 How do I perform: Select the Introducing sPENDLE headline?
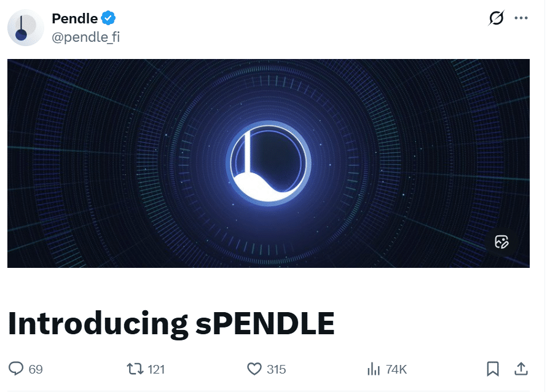click(x=170, y=321)
